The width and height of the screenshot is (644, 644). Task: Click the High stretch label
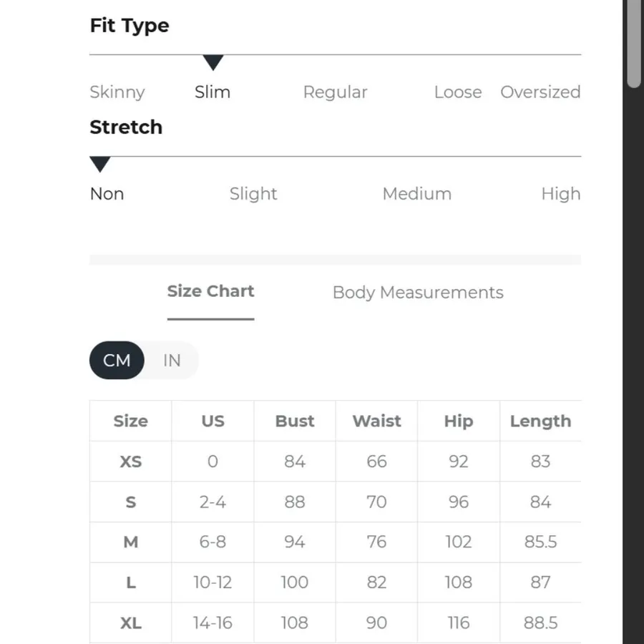pos(560,194)
